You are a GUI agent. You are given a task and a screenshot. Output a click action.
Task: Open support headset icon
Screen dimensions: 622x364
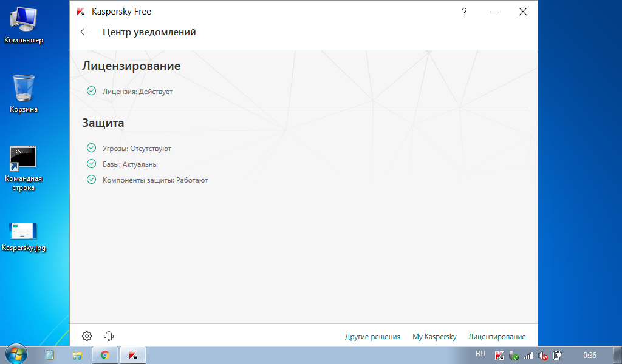click(x=109, y=336)
